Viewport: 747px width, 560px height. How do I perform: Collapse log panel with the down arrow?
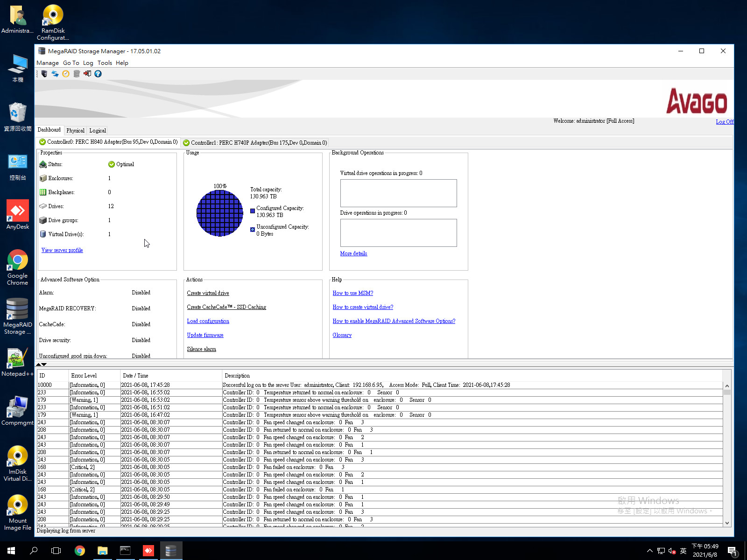point(44,364)
